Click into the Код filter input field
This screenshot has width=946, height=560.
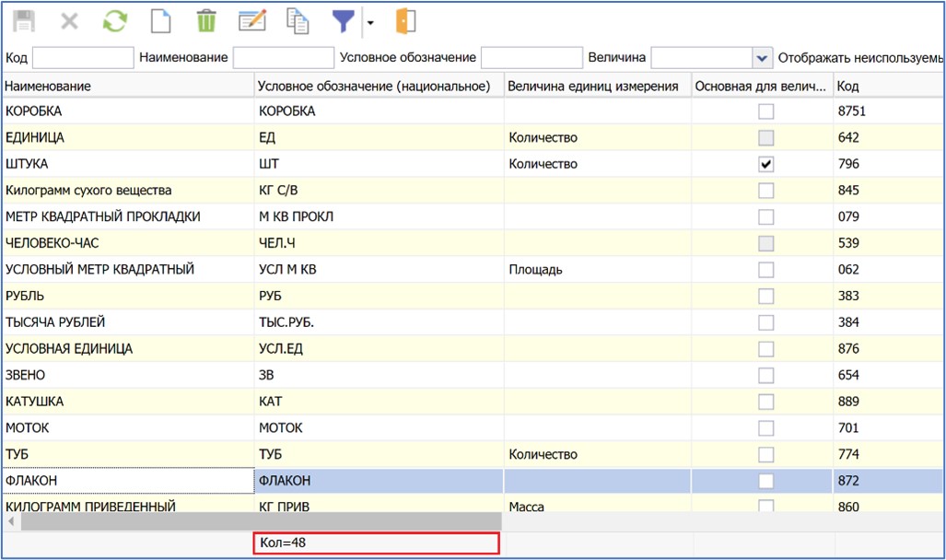point(83,58)
